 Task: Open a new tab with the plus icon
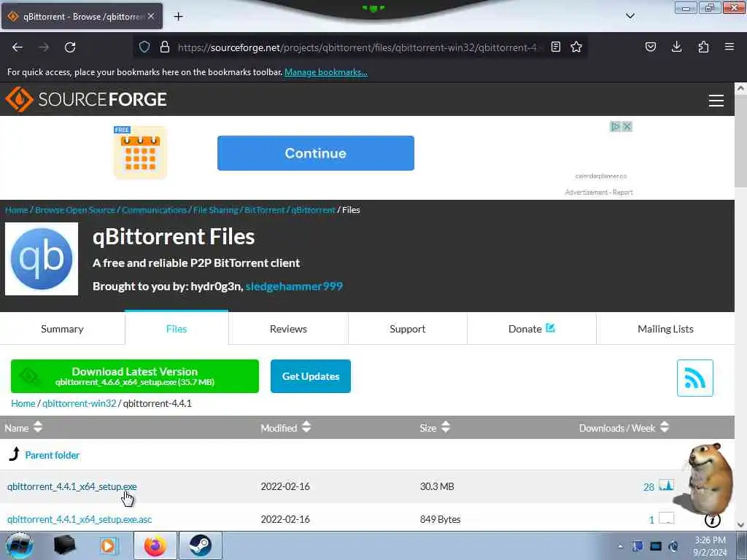click(178, 17)
